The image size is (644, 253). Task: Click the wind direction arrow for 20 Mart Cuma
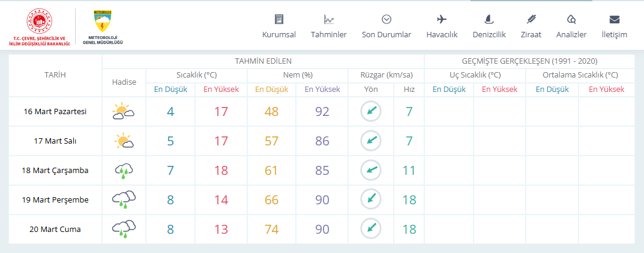click(371, 229)
